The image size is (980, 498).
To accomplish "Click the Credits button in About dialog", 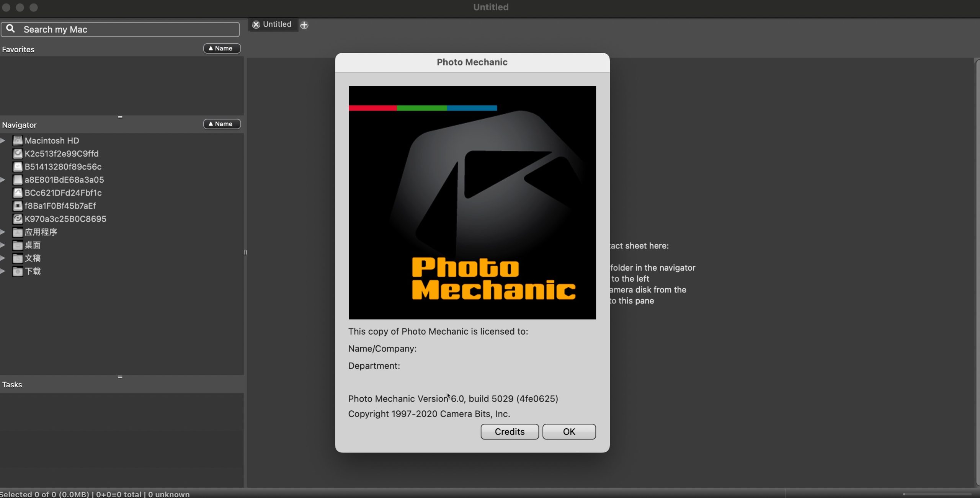I will [x=510, y=431].
